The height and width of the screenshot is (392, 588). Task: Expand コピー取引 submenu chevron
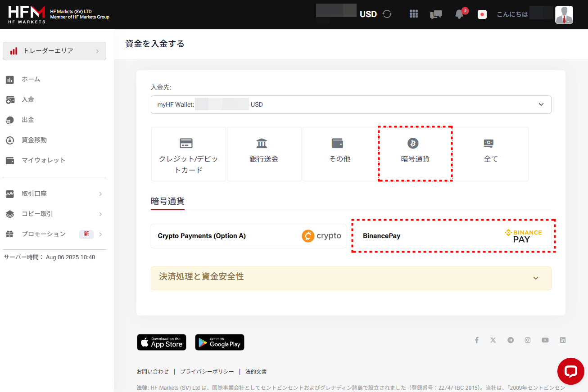click(100, 214)
